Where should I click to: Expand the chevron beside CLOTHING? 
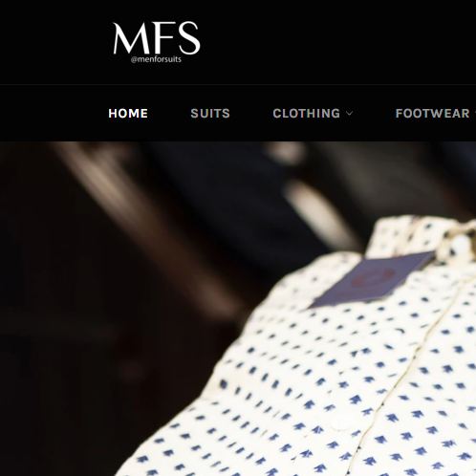pos(350,114)
